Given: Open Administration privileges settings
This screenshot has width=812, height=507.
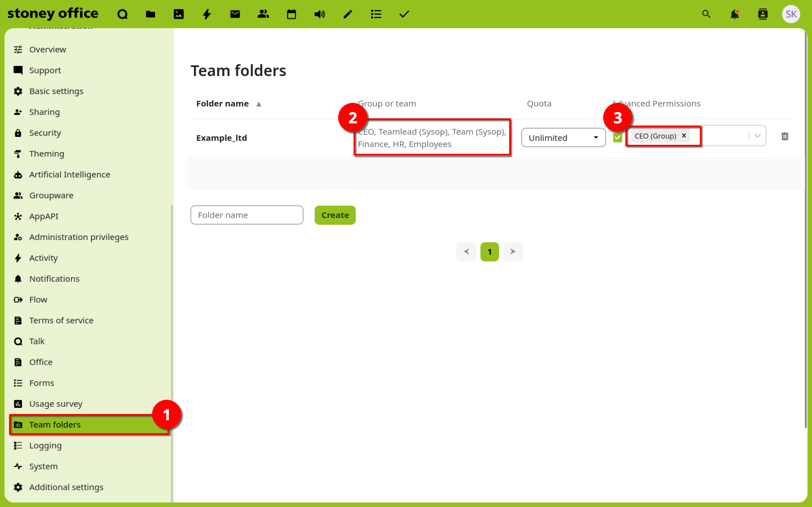Looking at the screenshot, I should point(78,237).
